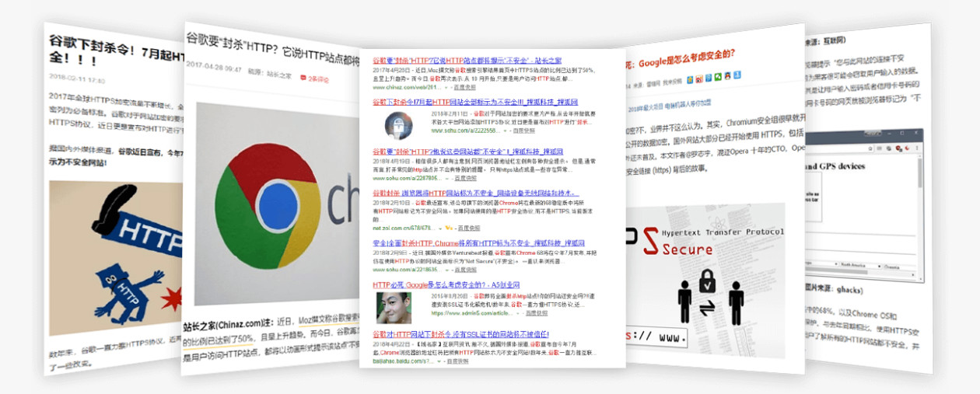Viewport: 980px width, 394px height.
Task: Click the https://www.admin5.com/article... URL
Action: [471, 313]
